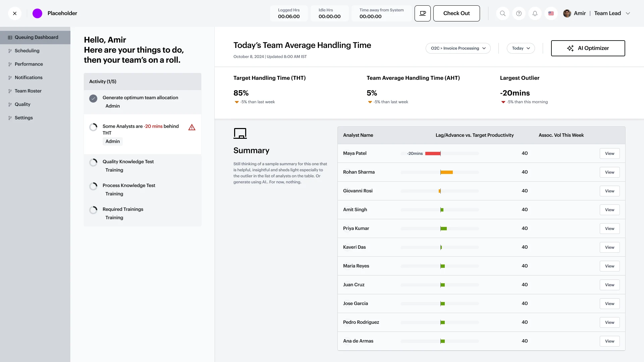Screen dimensions: 644x362
Task: View Pedro Rodriguez's details
Action: tap(610, 322)
